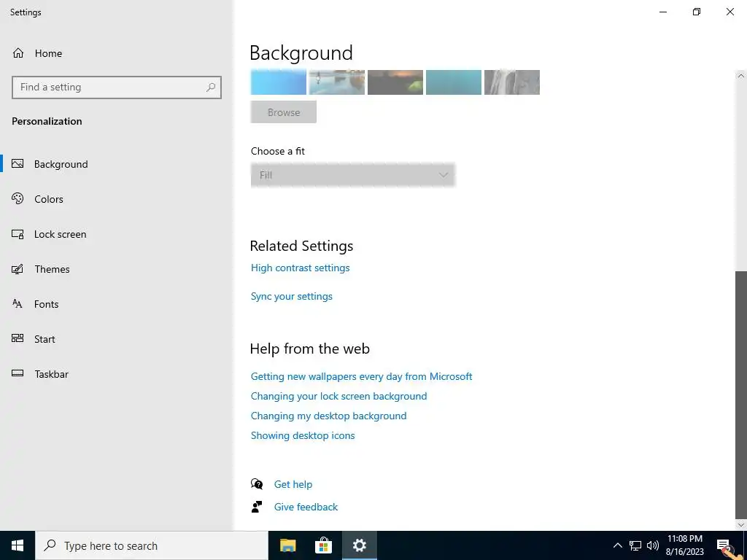Open Getting new wallpapers every day link
The height and width of the screenshot is (560, 747).
click(x=361, y=377)
